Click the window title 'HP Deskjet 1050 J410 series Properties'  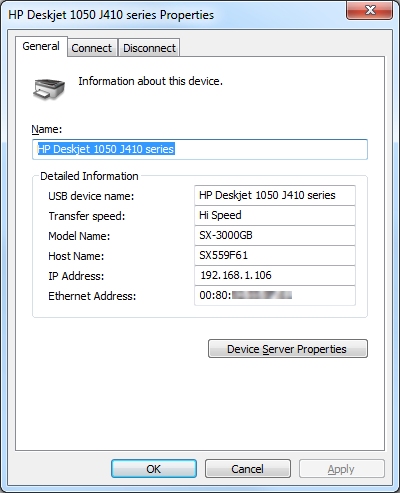[111, 15]
